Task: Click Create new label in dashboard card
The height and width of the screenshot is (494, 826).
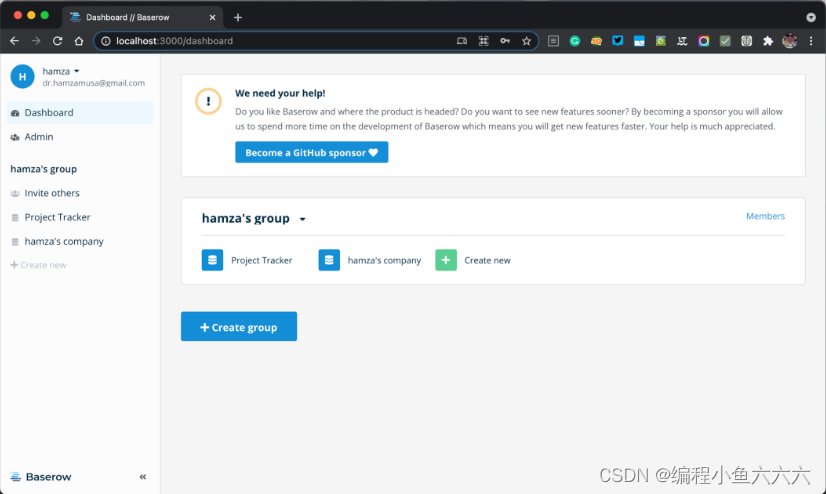Action: click(x=487, y=260)
